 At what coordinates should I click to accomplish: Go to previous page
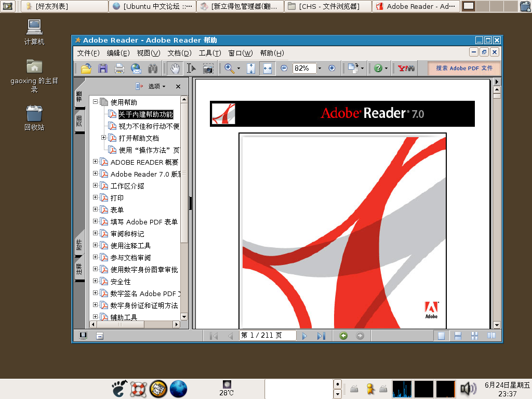[x=231, y=336]
